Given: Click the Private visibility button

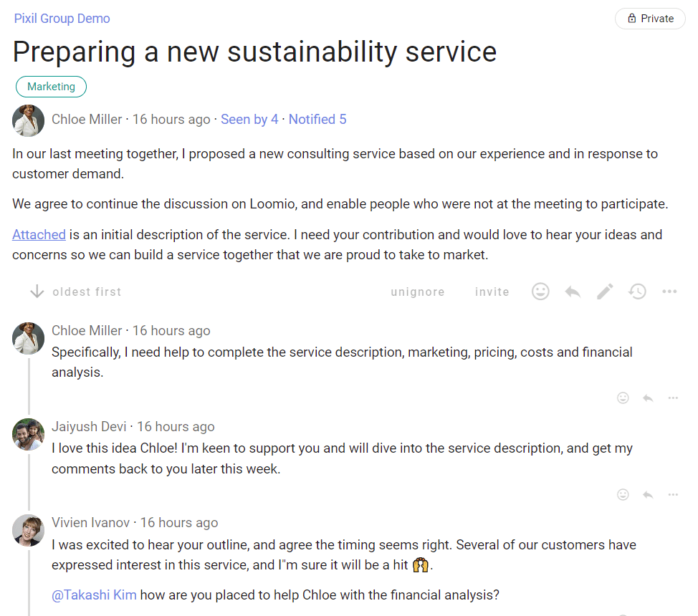Looking at the screenshot, I should click(649, 19).
